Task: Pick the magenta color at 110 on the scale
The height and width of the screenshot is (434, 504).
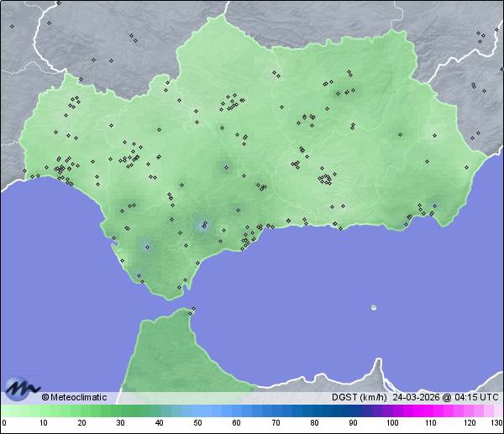Action: coord(431,410)
